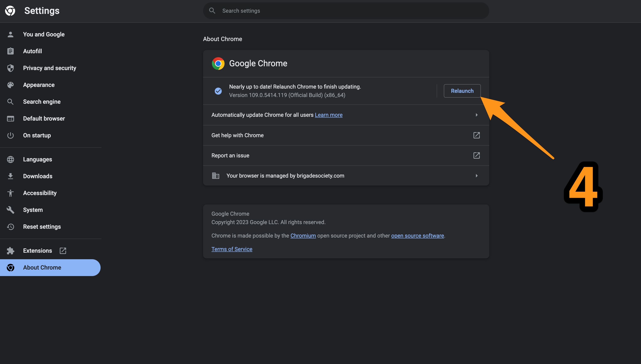Expand the Automatically update Chrome row arrow
Screen dimensions: 641x364
click(476, 115)
